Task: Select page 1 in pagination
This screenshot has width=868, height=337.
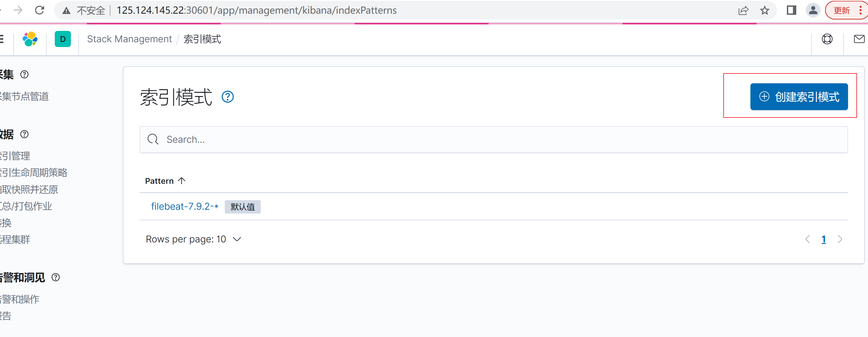Action: tap(824, 239)
